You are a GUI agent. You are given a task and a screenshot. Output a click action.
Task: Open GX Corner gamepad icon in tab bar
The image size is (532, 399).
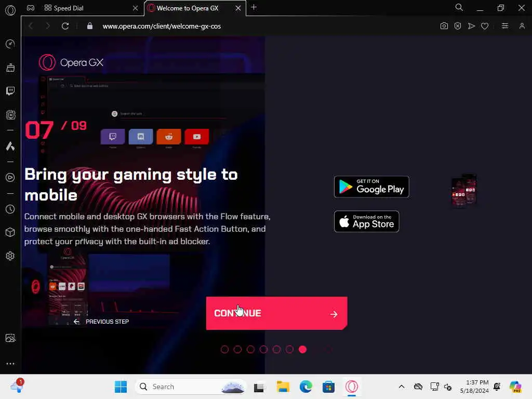tap(31, 8)
